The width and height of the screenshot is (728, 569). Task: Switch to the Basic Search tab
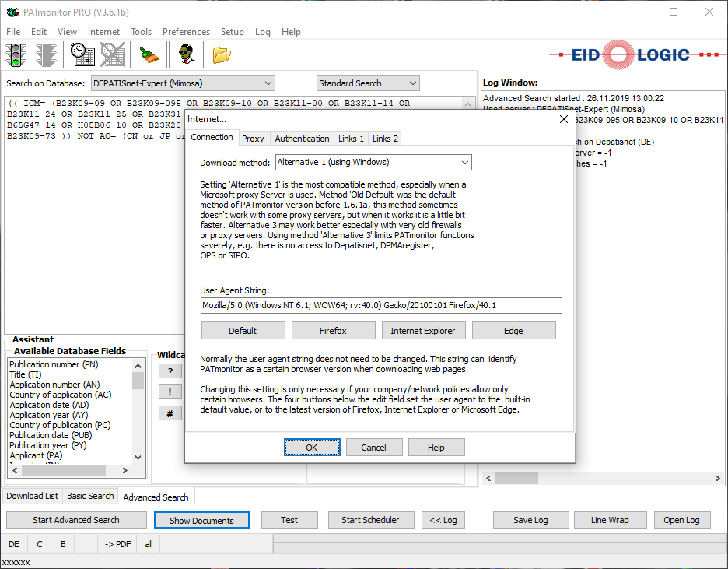pos(90,496)
